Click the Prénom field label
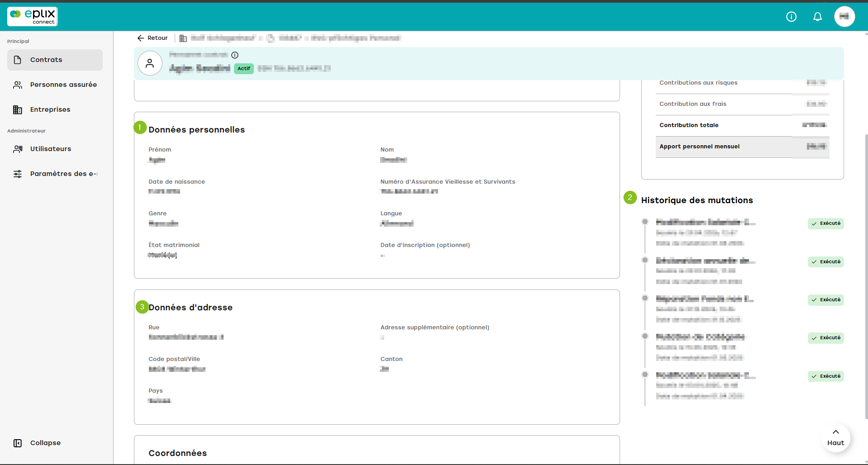Screen dimensions: 868x465 (160, 150)
